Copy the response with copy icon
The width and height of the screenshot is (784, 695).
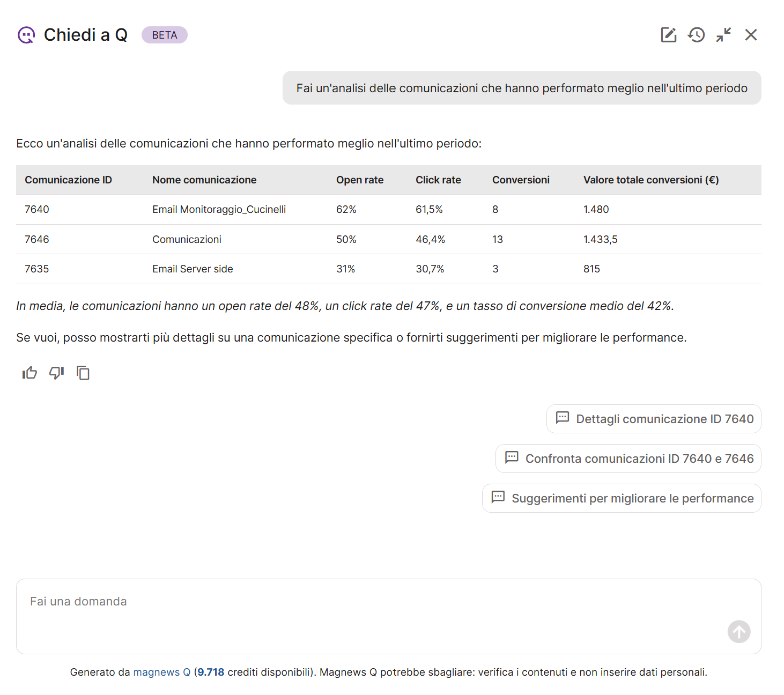83,373
